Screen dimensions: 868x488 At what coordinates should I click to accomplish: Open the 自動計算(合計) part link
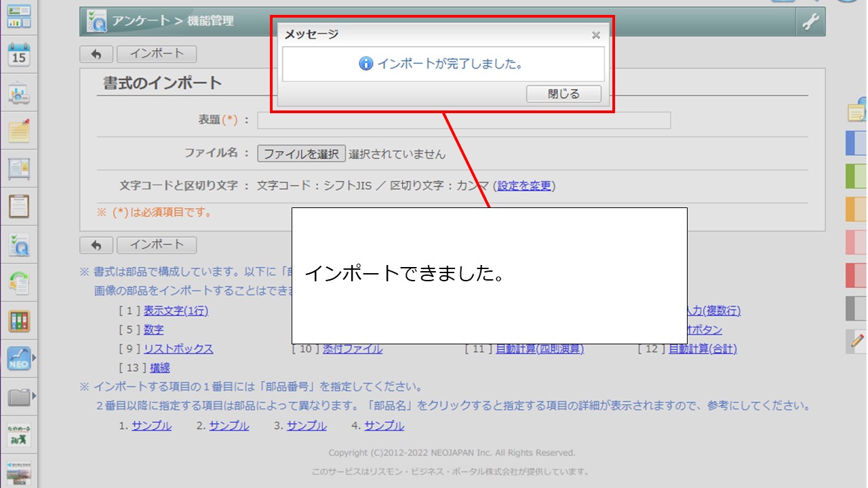coord(703,349)
